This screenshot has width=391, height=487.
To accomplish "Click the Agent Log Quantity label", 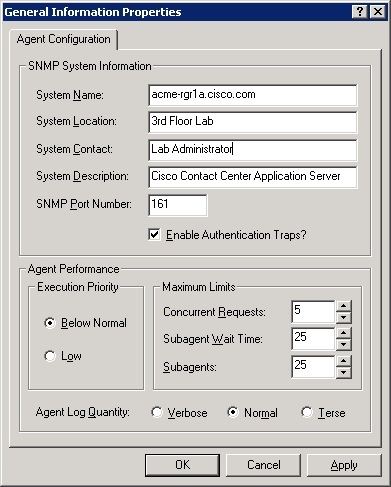I will click(82, 413).
